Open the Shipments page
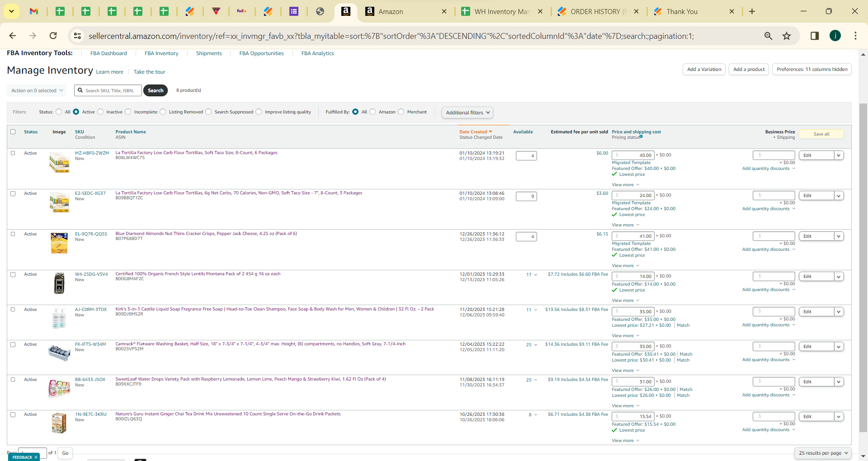The height and width of the screenshot is (461, 868). tap(209, 53)
